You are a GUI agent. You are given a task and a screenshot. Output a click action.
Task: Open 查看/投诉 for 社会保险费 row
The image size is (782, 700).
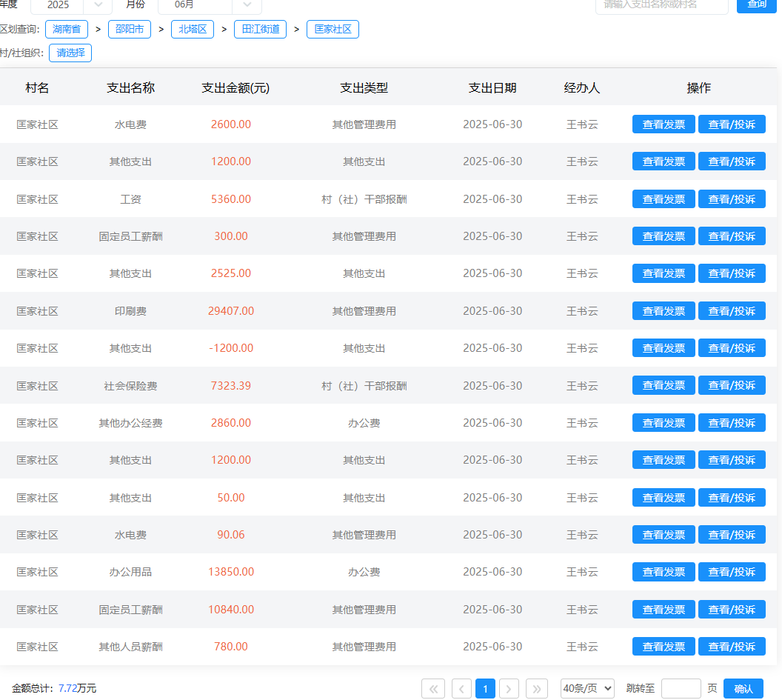[732, 385]
